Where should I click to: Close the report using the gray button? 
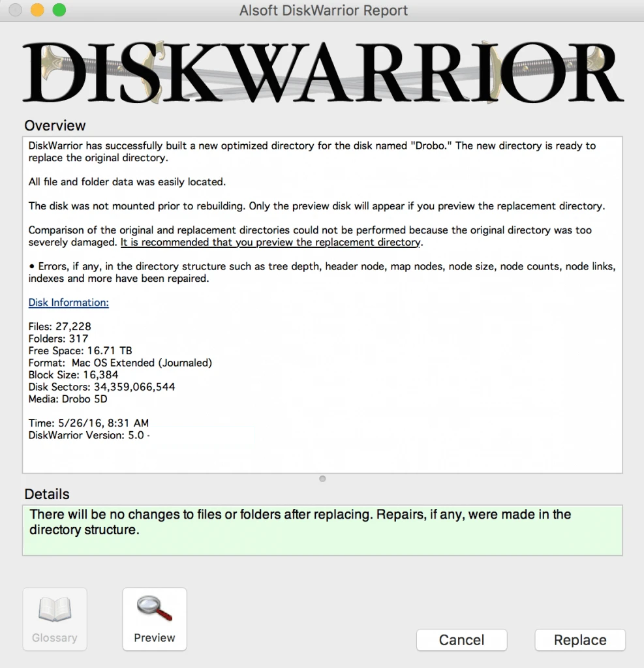pos(16,10)
